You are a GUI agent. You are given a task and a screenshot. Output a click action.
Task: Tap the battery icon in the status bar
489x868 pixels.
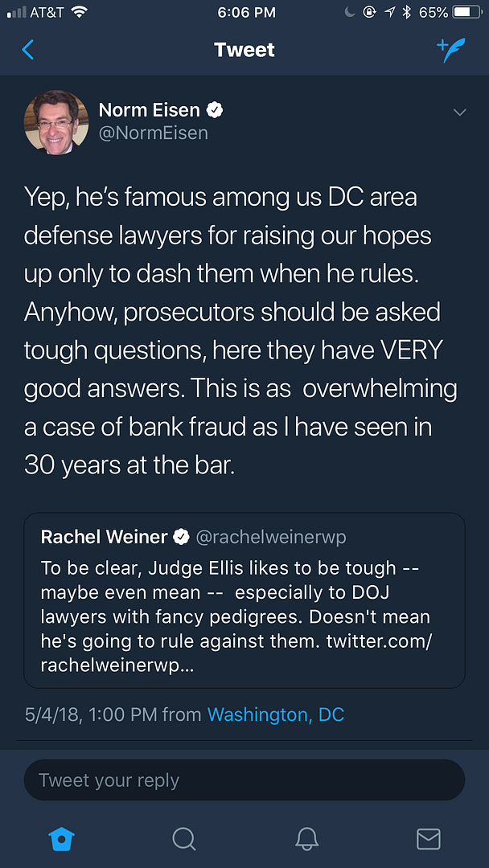point(466,12)
